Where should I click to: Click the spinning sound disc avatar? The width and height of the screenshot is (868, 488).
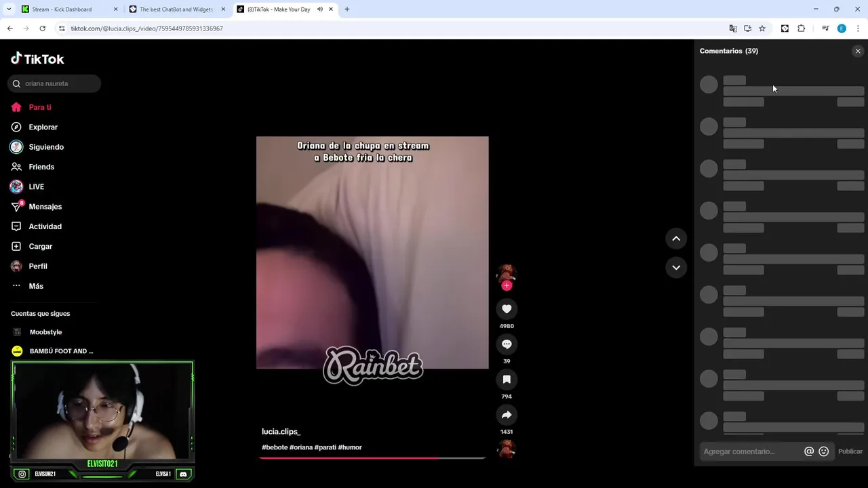(507, 449)
